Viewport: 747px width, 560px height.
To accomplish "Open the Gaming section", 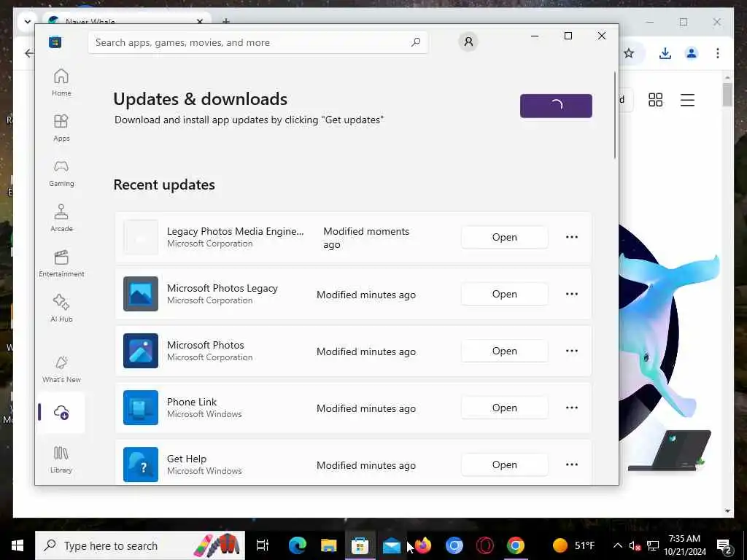I will tap(61, 173).
